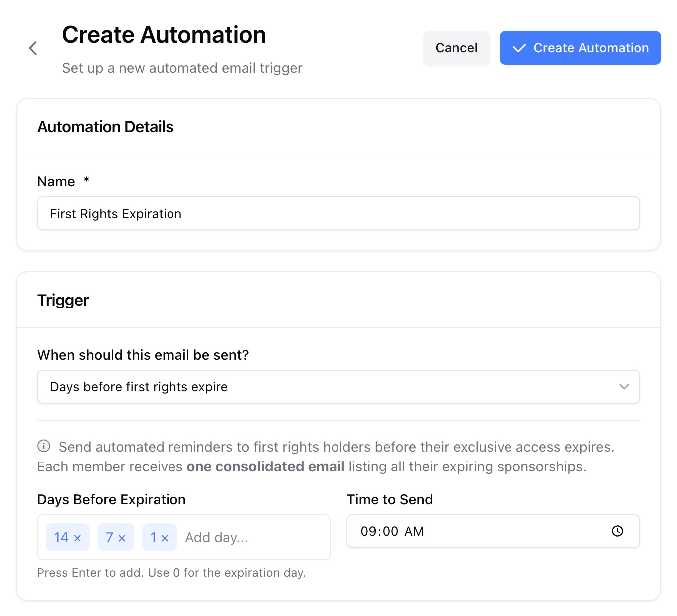Viewport: 677px width, 616px height.
Task: Open the Time to Send time picker
Action: 493,531
